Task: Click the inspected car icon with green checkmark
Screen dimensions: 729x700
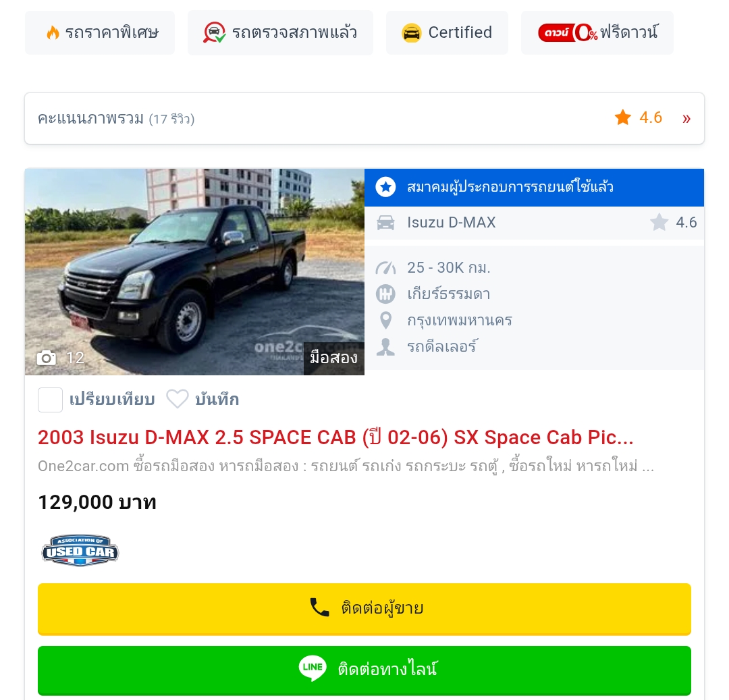Action: pyautogui.click(x=215, y=32)
